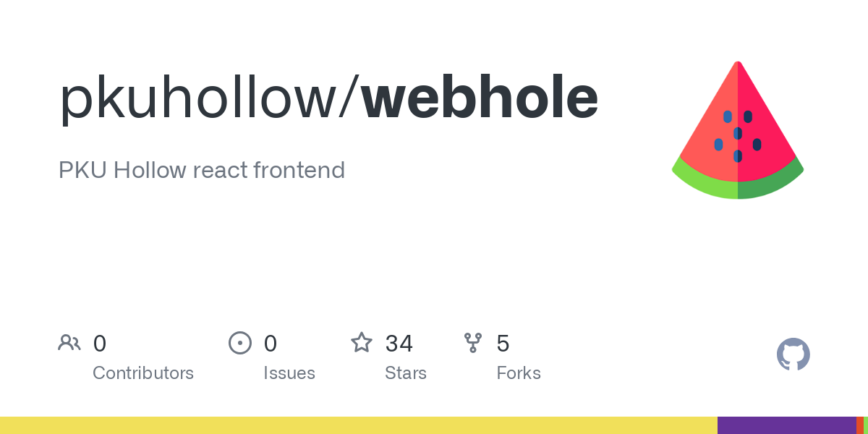This screenshot has width=868, height=434.
Task: Open the webhole repository name
Action: point(480,98)
